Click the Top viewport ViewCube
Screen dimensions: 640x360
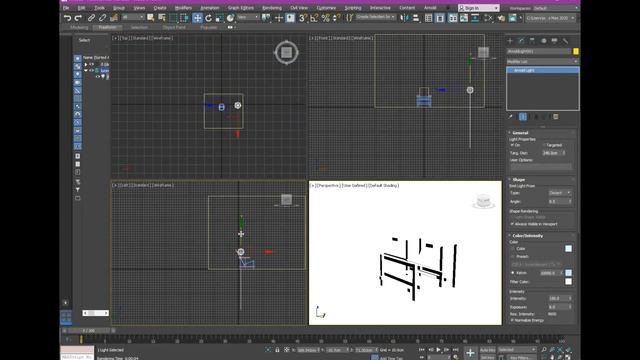287,52
